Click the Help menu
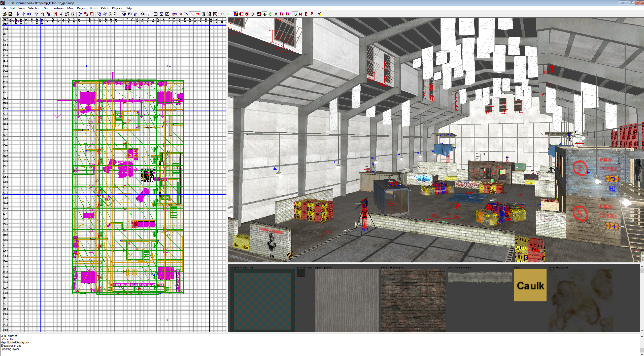644x356 pixels. pyautogui.click(x=128, y=8)
